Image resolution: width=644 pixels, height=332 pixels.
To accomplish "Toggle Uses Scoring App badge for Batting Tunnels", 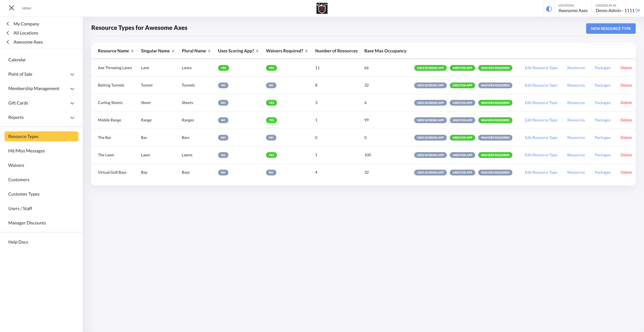I will [430, 85].
